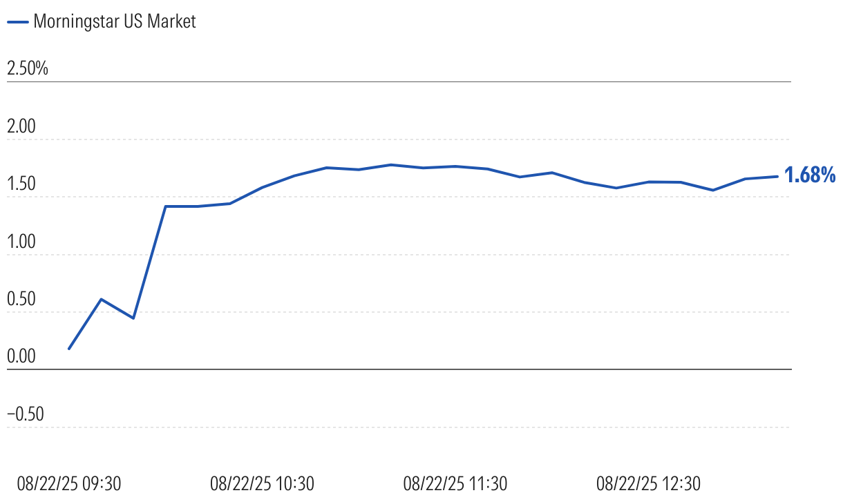843x504 pixels.
Task: Click the blue legend line swatch
Action: (18, 22)
